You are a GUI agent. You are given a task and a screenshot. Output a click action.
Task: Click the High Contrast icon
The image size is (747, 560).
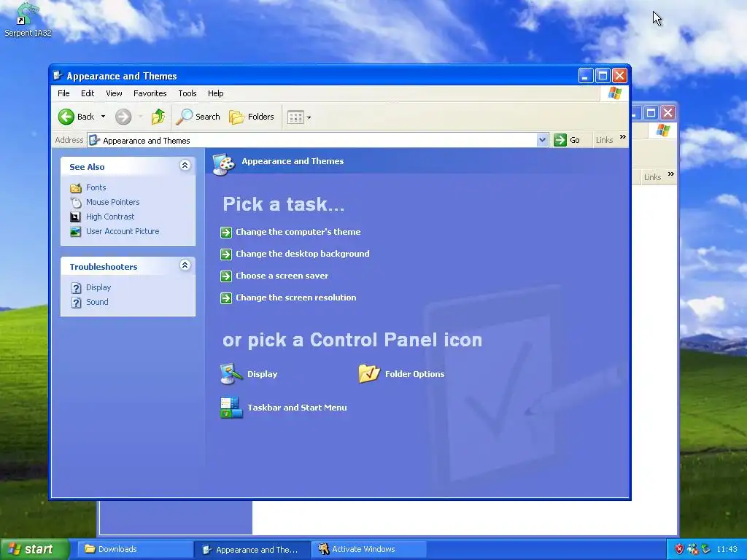coord(75,217)
